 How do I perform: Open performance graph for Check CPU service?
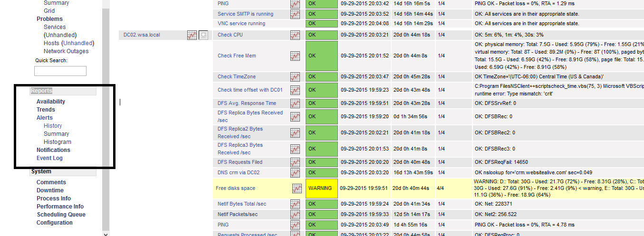coord(295,35)
